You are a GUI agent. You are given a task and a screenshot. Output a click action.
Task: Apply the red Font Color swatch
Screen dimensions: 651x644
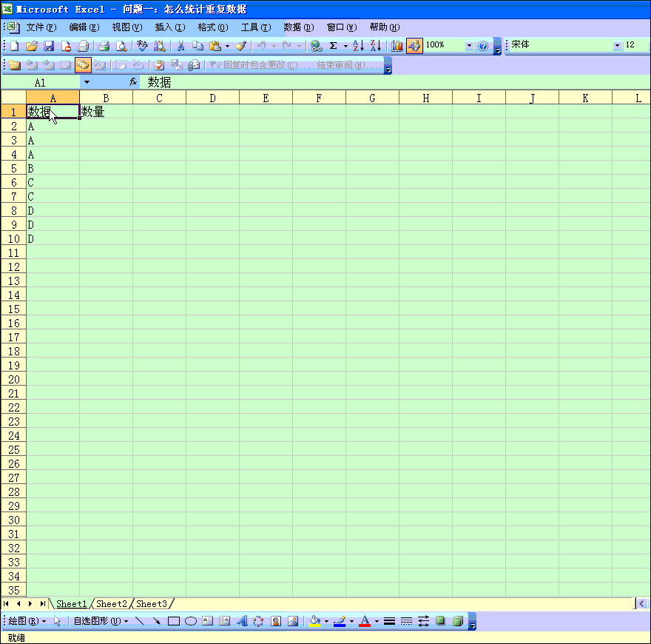pos(364,621)
